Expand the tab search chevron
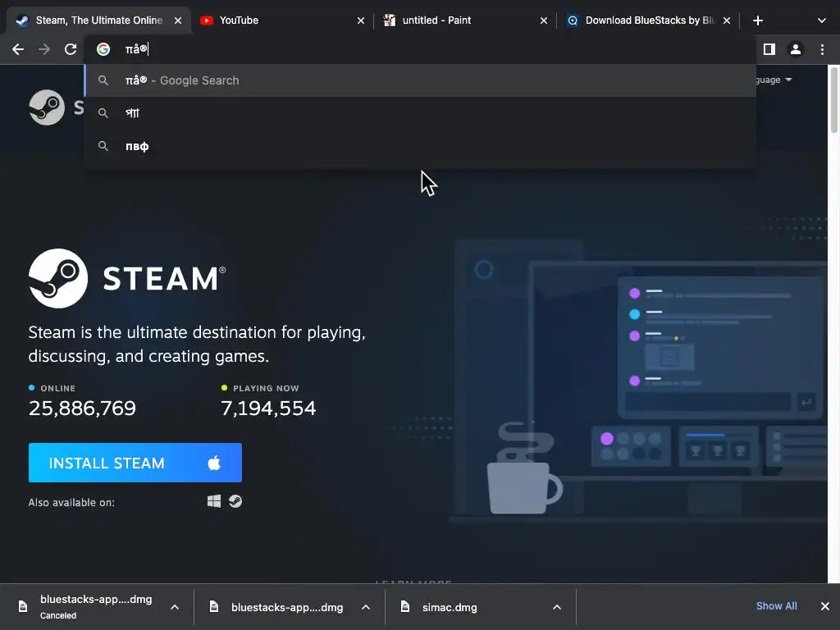Screen dimensions: 840x630 (822, 21)
